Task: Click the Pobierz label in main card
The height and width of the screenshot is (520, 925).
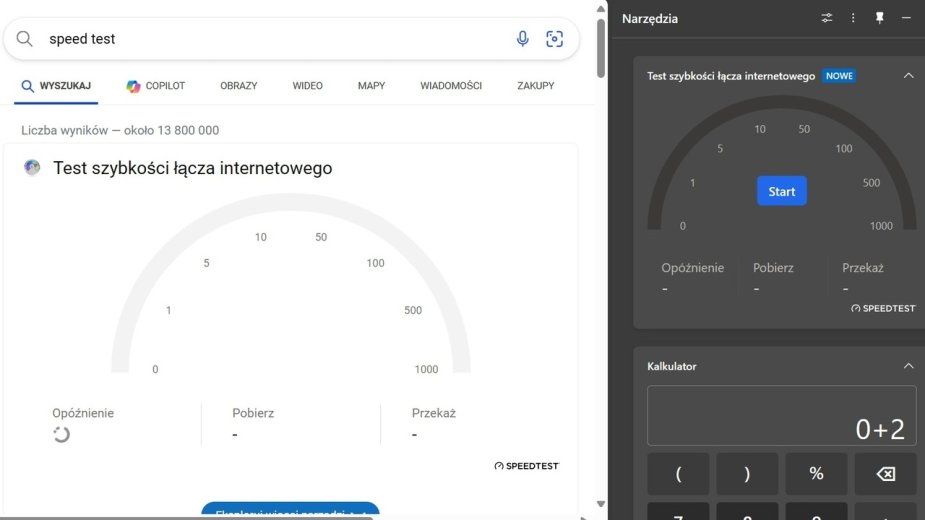Action: (x=253, y=413)
